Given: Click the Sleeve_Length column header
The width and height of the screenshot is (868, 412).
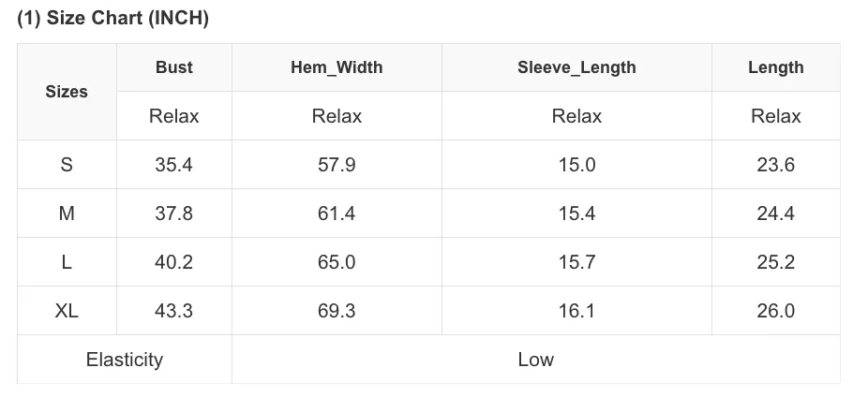Looking at the screenshot, I should 576,67.
